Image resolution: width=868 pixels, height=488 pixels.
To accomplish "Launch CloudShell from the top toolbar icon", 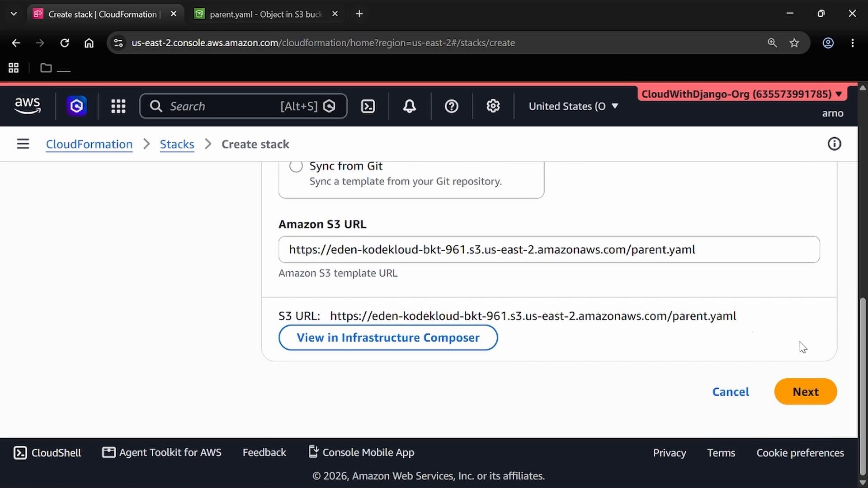I will [x=368, y=106].
